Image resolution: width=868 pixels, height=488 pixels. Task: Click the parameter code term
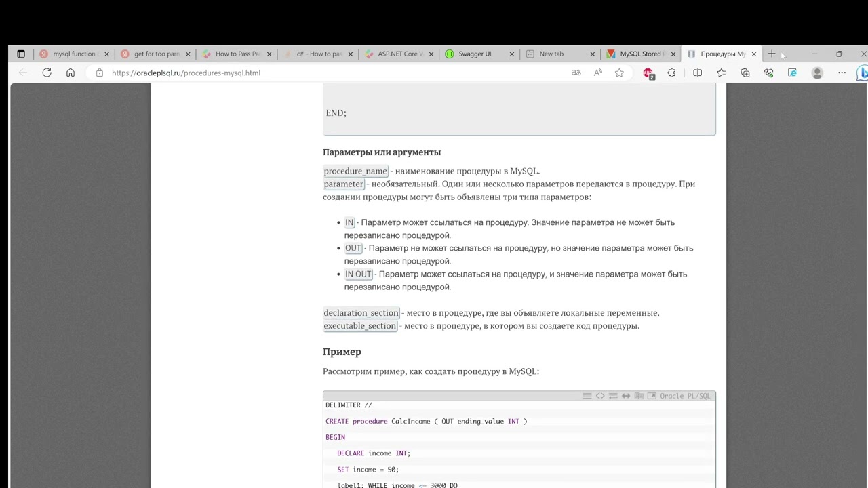[x=343, y=184]
